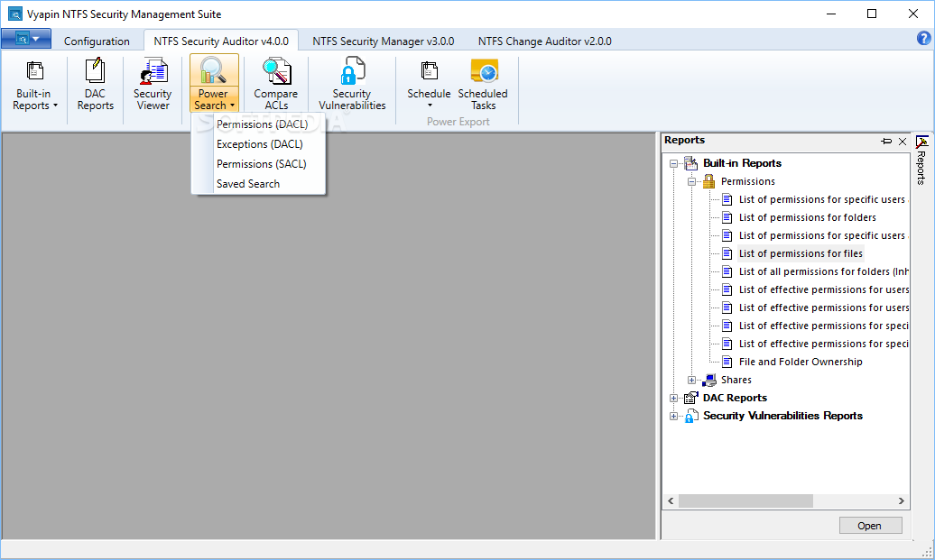Viewport: 935px width, 560px height.
Task: Click the Permissions lock folder icon
Action: 708,181
